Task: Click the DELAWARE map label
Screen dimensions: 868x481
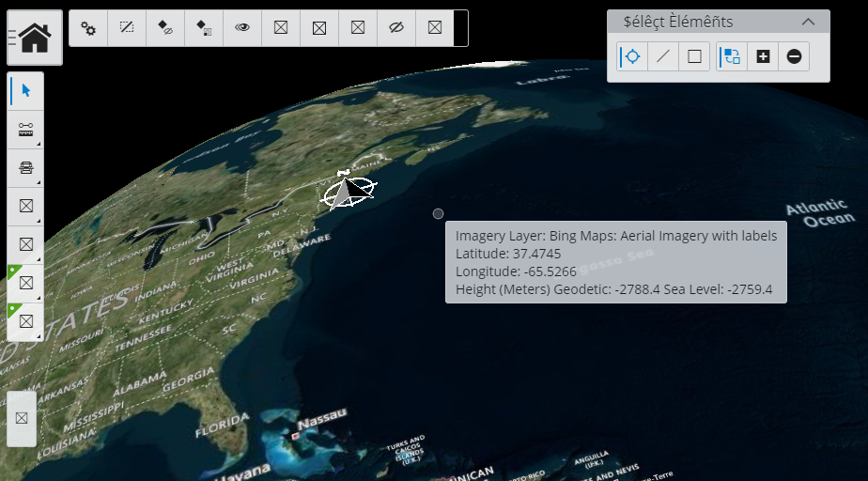Action: 302,245
